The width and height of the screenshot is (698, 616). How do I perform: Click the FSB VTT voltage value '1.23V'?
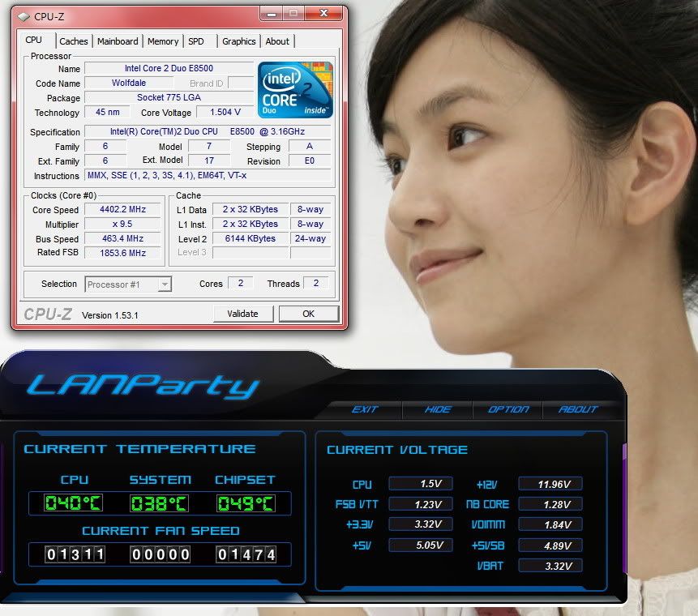pyautogui.click(x=421, y=504)
